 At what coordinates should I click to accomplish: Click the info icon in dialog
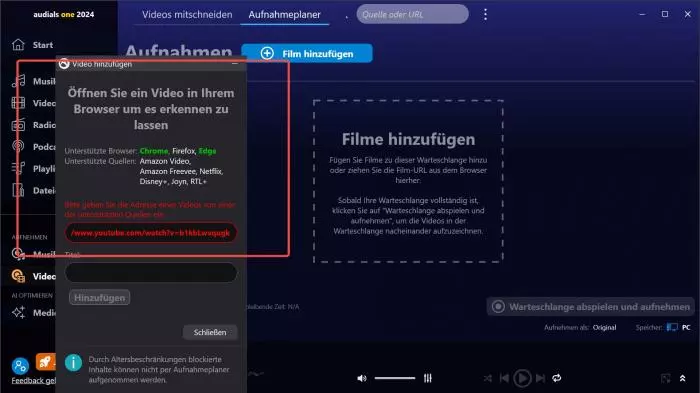[x=74, y=363]
